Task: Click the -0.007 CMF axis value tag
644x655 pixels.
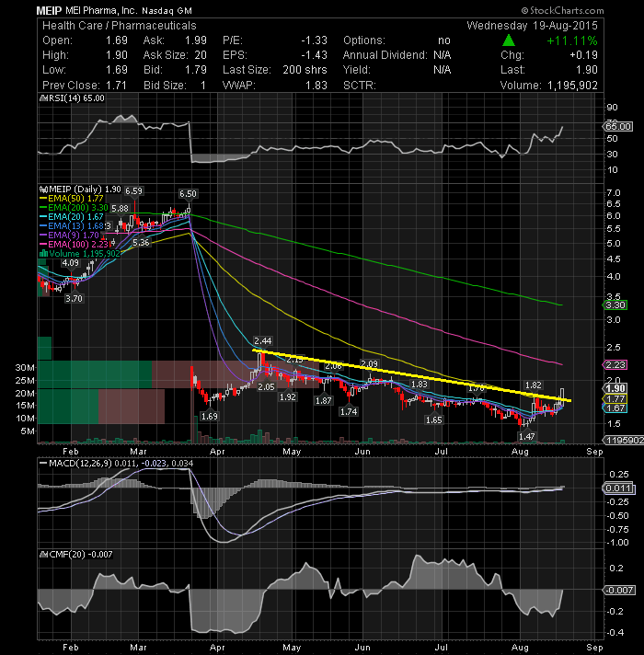Action: [620, 591]
